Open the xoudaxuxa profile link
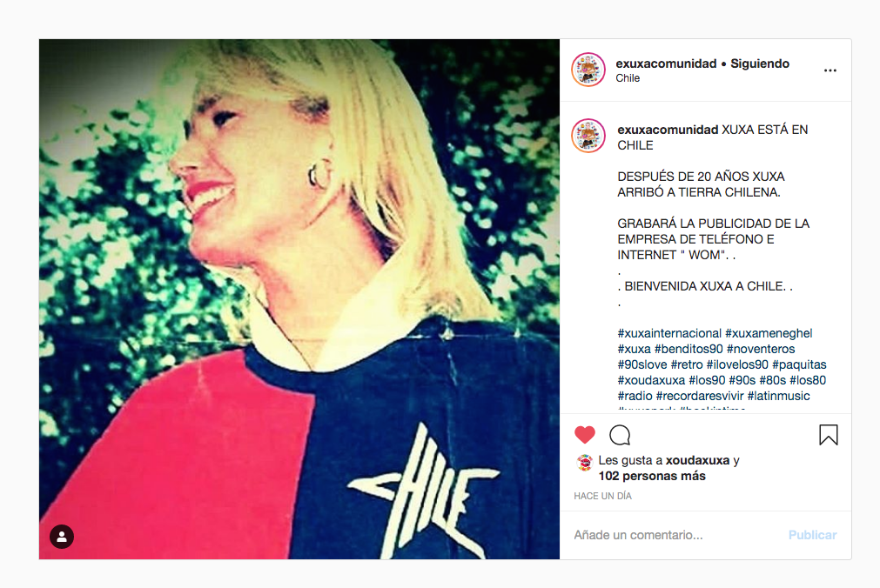The width and height of the screenshot is (880, 588). [x=697, y=460]
